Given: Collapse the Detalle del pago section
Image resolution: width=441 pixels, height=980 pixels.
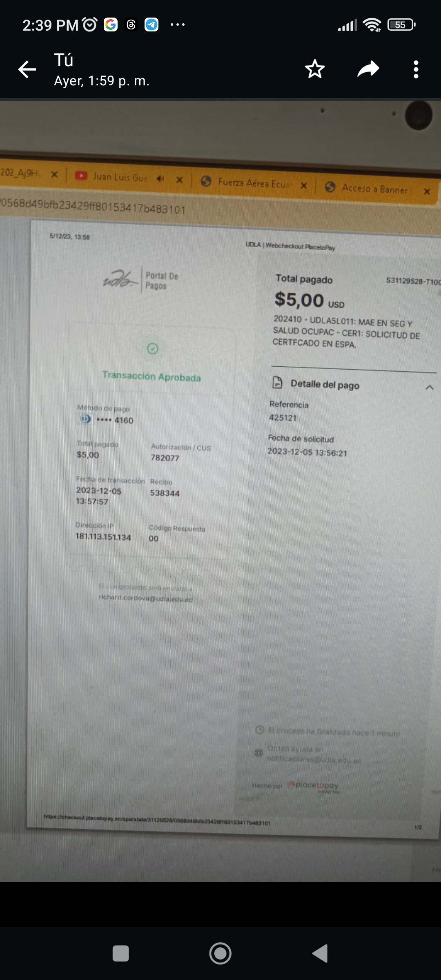Looking at the screenshot, I should (x=430, y=388).
